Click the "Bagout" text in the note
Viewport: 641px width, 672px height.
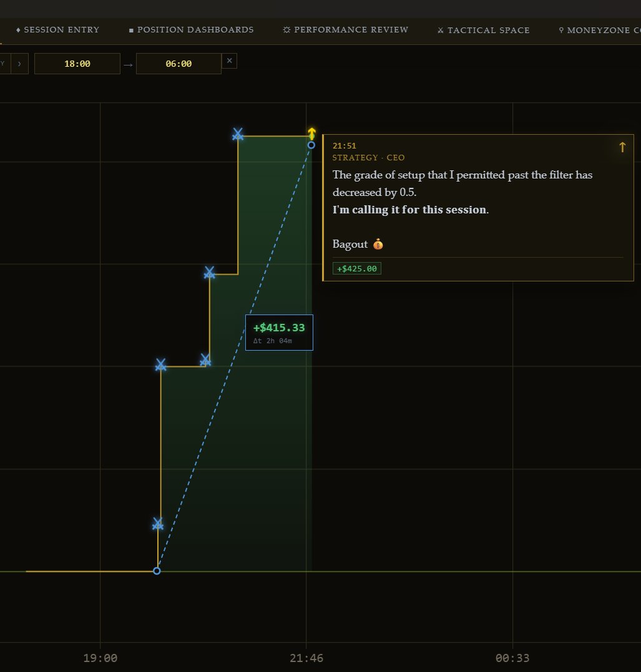click(x=350, y=245)
